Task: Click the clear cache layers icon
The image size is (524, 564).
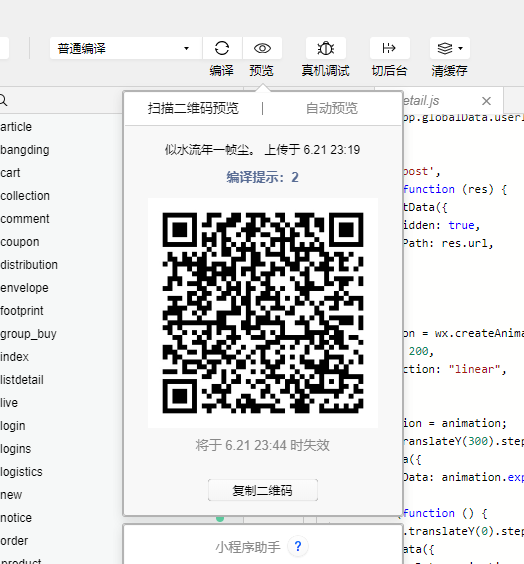Action: (x=445, y=48)
